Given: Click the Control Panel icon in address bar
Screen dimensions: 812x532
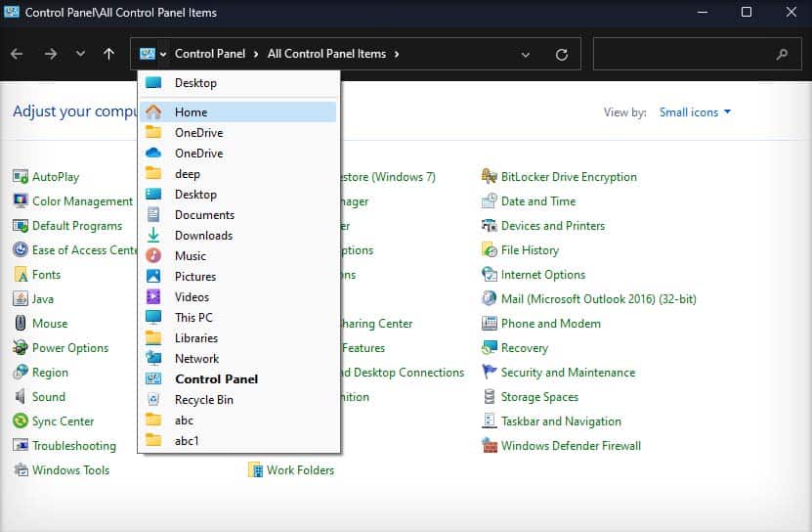Looking at the screenshot, I should tap(148, 54).
